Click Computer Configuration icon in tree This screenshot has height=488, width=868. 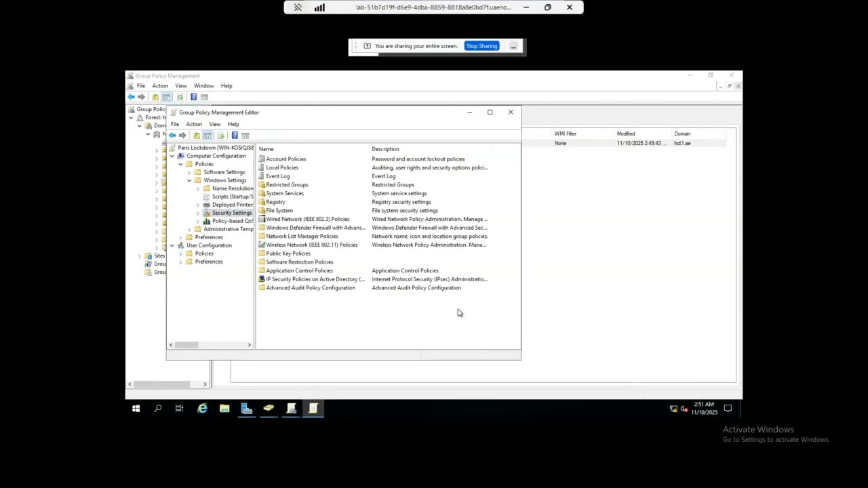[x=181, y=156]
